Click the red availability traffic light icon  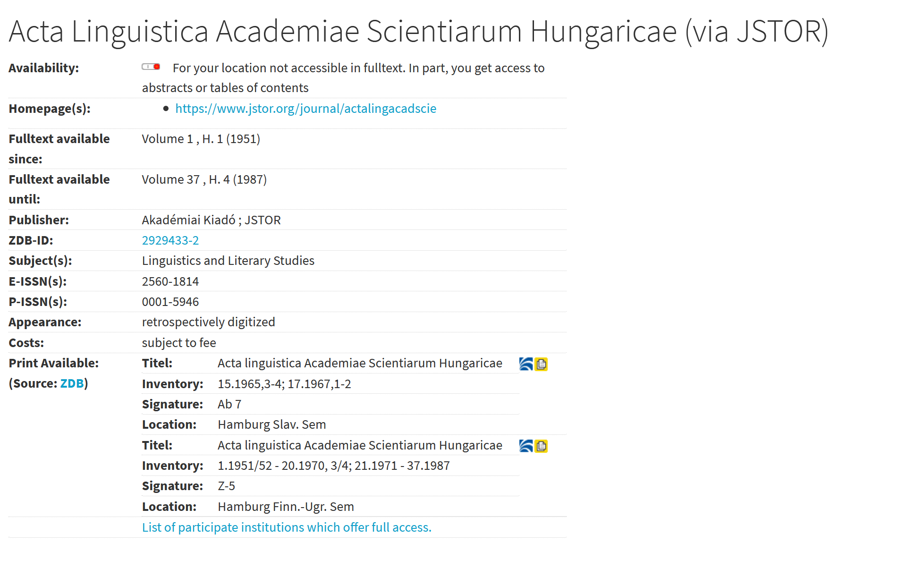151,67
